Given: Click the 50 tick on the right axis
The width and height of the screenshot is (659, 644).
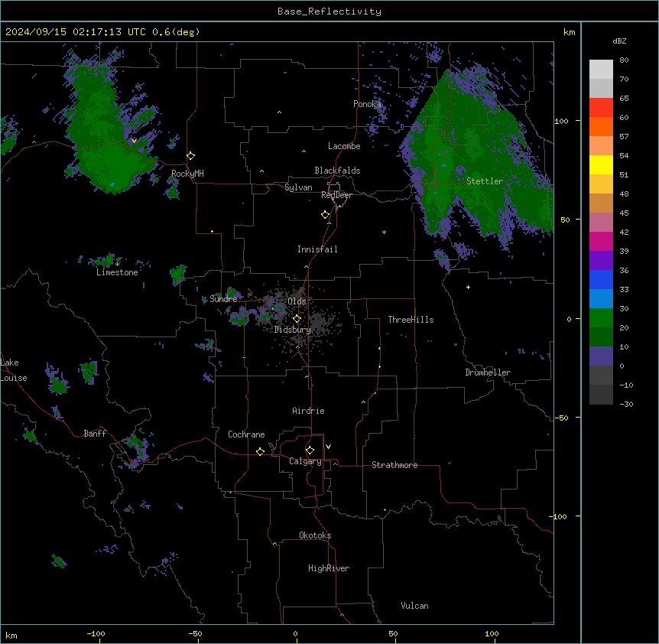Looking at the screenshot, I should point(565,220).
